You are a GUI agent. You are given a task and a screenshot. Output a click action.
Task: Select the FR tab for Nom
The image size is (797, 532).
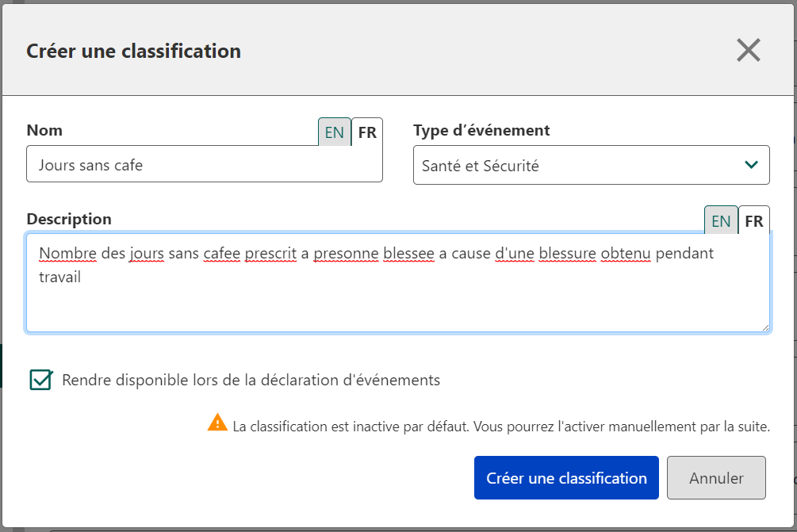pyautogui.click(x=367, y=132)
